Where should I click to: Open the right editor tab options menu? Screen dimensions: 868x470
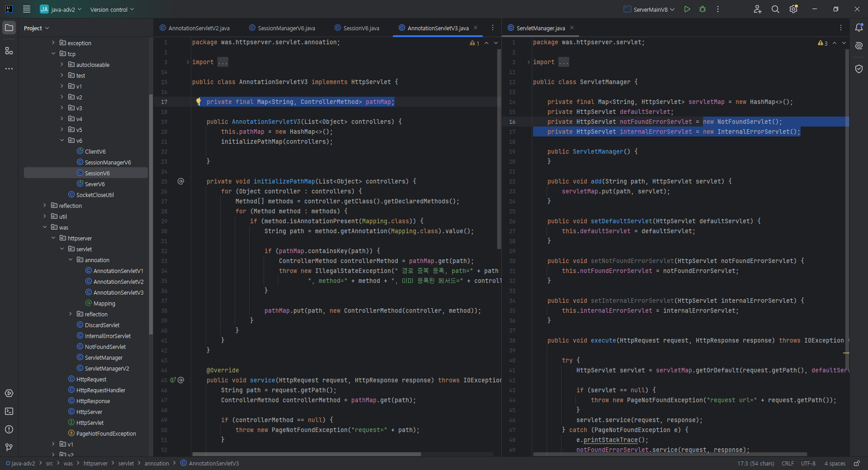coord(841,28)
